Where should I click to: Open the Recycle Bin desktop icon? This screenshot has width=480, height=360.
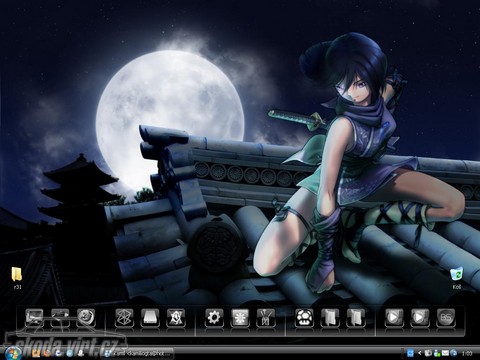pyautogui.click(x=457, y=277)
